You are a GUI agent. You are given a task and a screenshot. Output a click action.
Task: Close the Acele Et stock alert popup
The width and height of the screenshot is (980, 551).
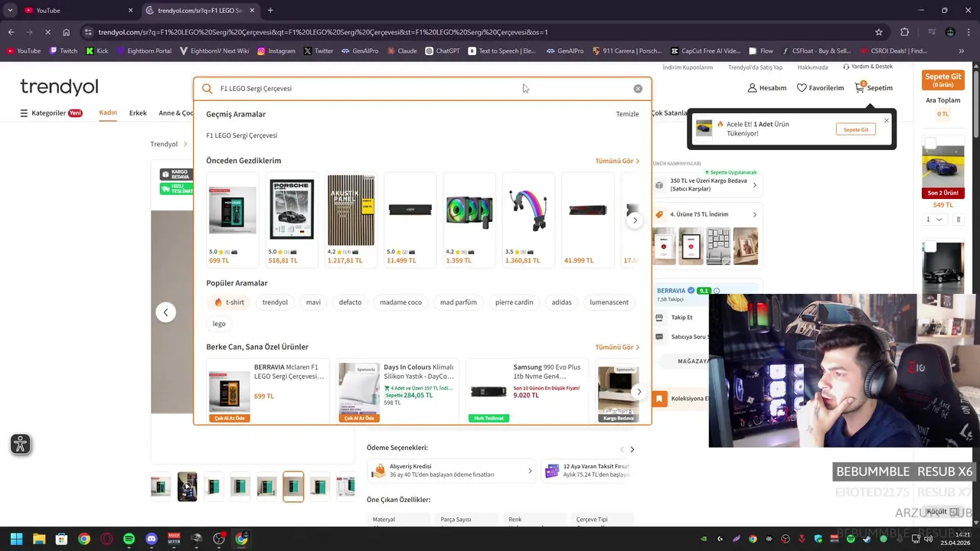click(887, 120)
